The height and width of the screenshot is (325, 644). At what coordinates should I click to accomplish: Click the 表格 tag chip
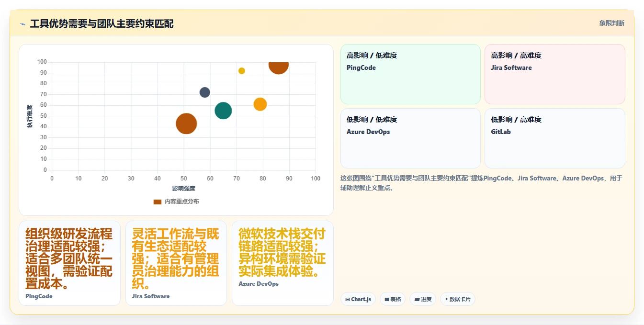click(393, 299)
